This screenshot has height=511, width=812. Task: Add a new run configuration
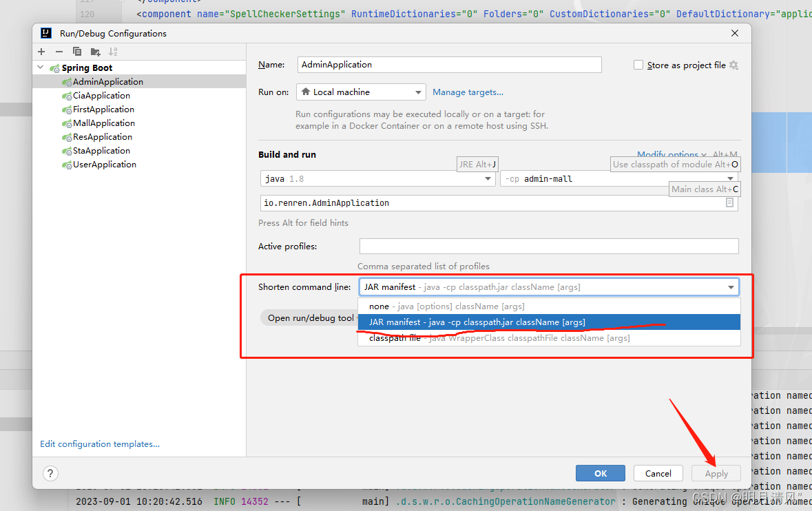click(x=41, y=51)
